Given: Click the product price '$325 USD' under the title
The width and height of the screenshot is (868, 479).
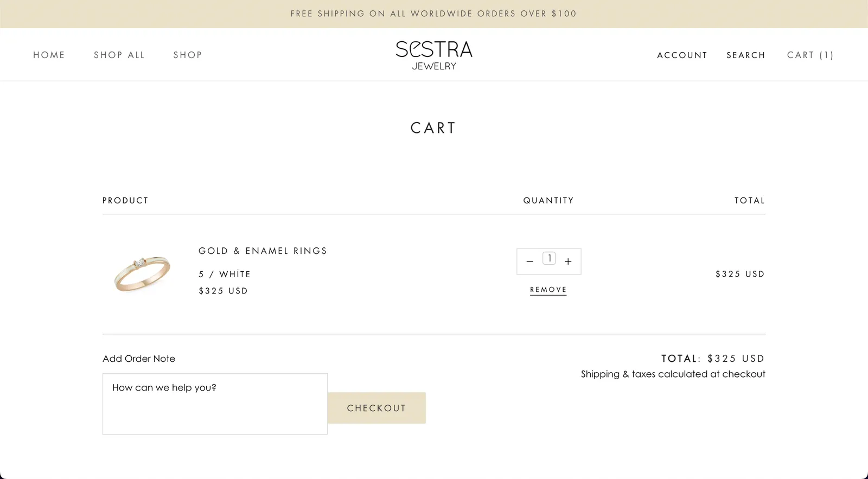Looking at the screenshot, I should [223, 291].
